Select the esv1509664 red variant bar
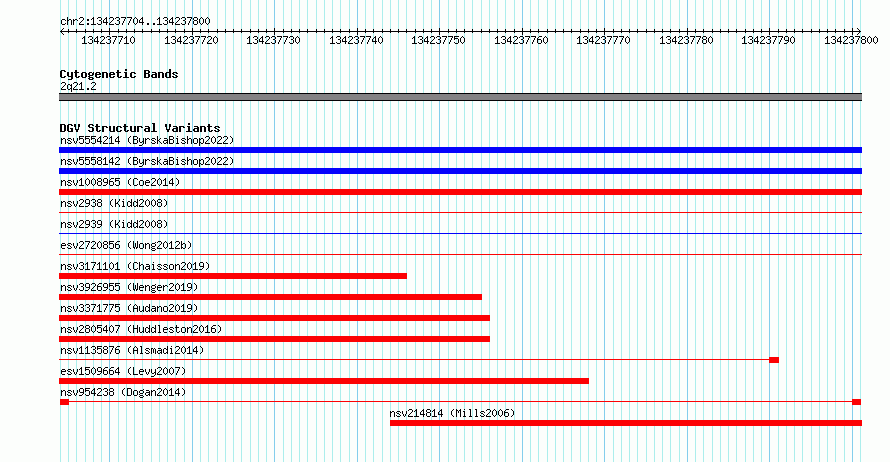The width and height of the screenshot is (890, 462). coord(324,381)
